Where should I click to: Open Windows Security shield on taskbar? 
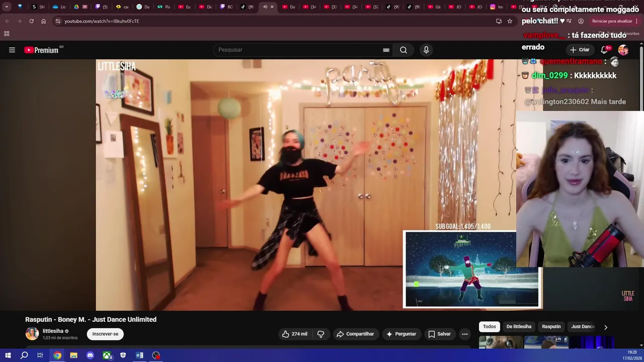(x=123, y=355)
